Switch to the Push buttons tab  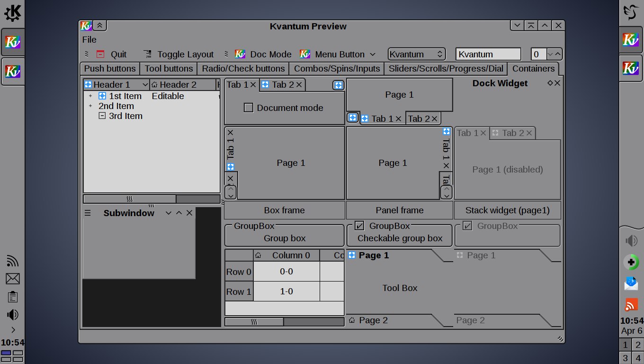110,69
